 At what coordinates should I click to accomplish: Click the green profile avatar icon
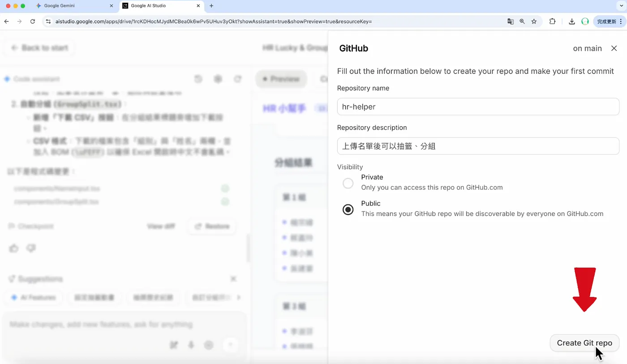[585, 21]
